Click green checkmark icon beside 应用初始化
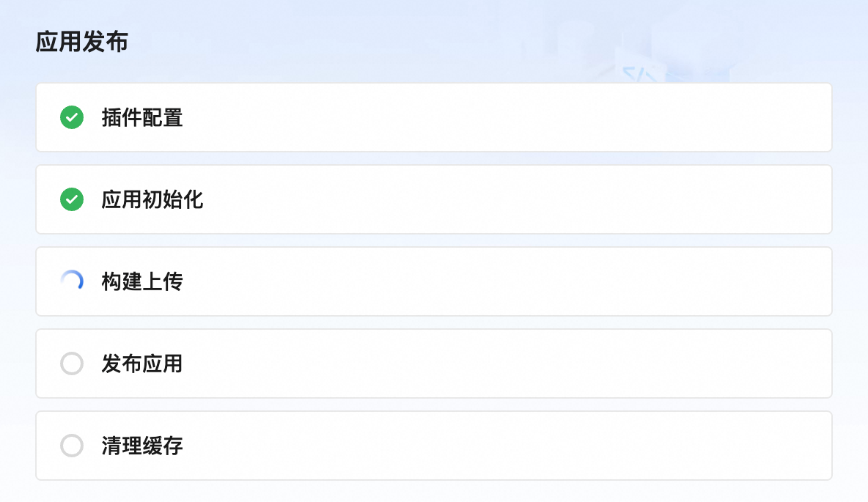Viewport: 868px width, 502px height. [x=72, y=199]
